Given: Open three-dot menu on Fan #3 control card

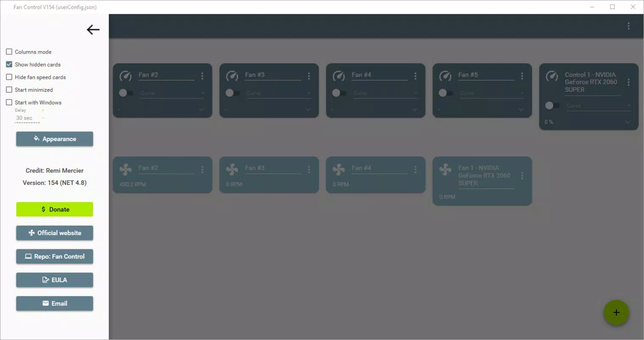Looking at the screenshot, I should 309,76.
